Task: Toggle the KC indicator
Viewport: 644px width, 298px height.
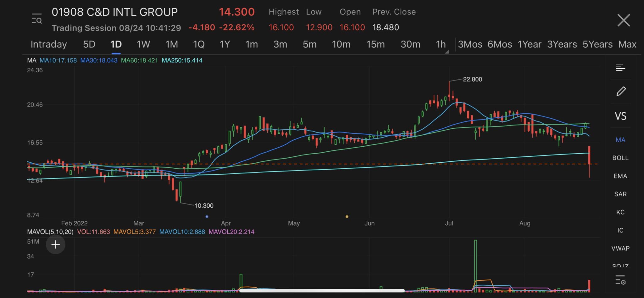Action: click(x=620, y=212)
